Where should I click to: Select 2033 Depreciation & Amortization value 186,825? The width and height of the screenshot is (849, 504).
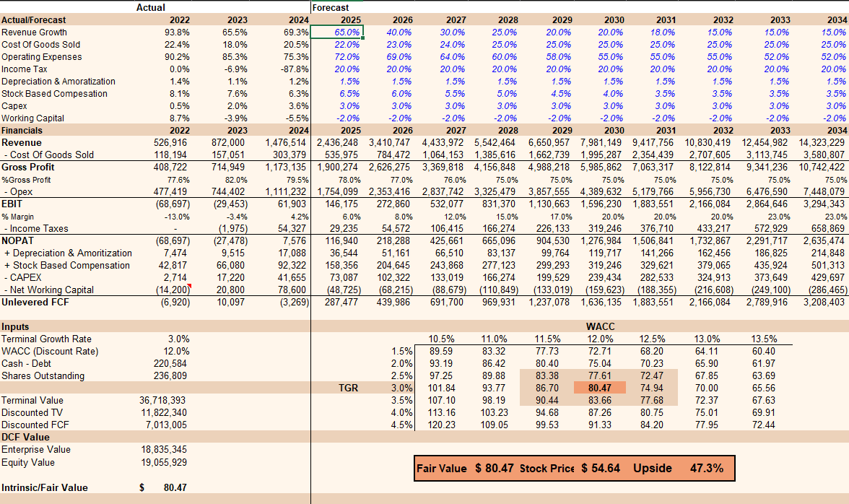(770, 253)
